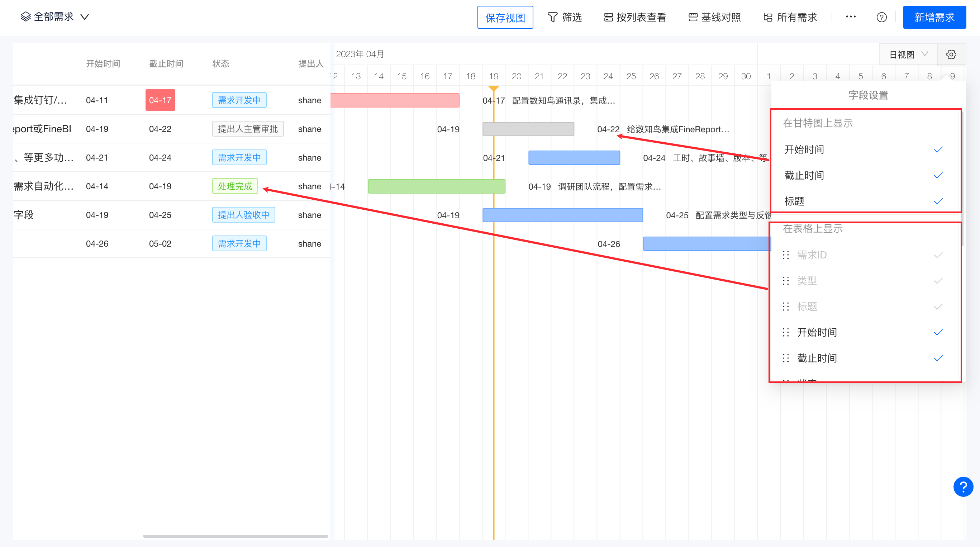
Task: Click the green Gantt bar for 处理完成 task
Action: coord(436,186)
